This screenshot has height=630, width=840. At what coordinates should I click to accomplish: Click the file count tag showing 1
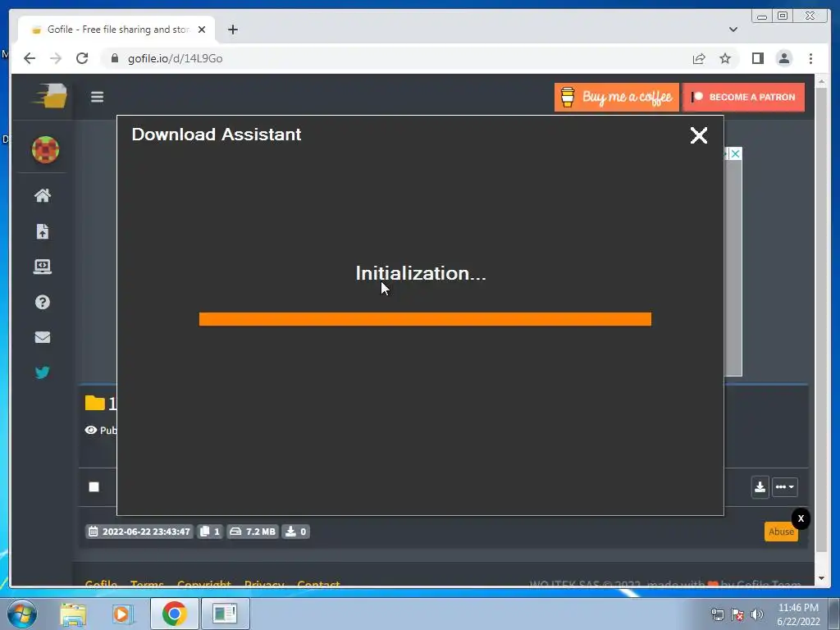pos(210,532)
